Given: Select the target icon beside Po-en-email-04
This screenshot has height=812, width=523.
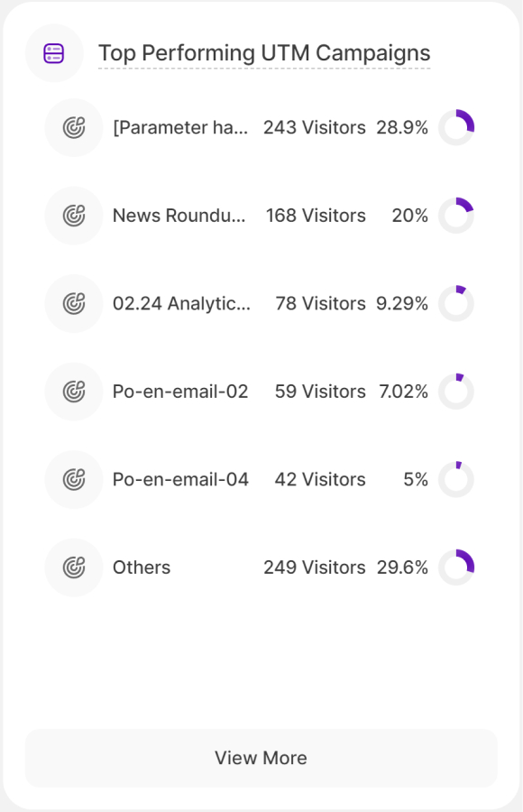Looking at the screenshot, I should [73, 479].
